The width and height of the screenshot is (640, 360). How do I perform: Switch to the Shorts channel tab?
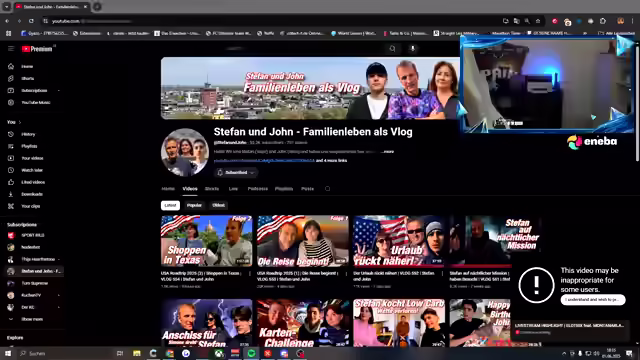tap(212, 189)
